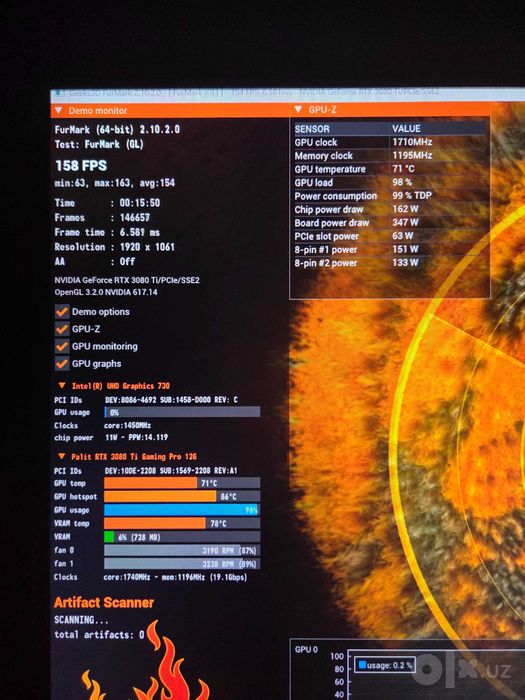Click the FurMark (64-bit) 2.10.2.0 heading
The width and height of the screenshot is (525, 700).
(x=117, y=129)
